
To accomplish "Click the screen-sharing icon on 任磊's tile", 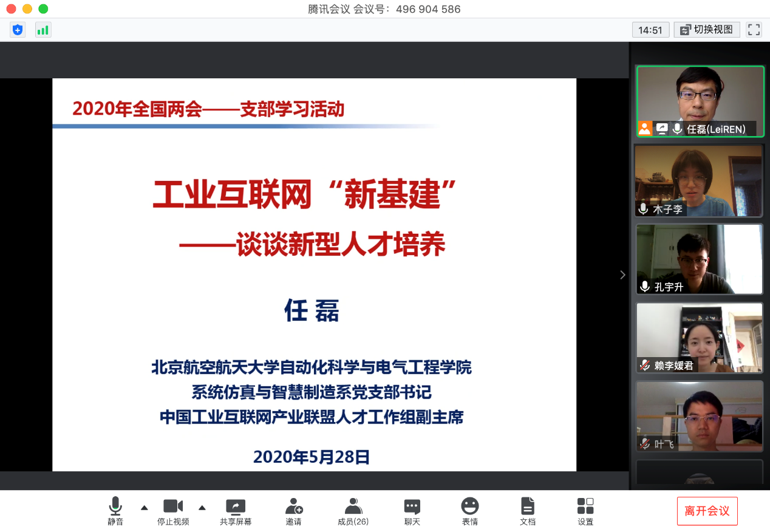I will pyautogui.click(x=662, y=129).
